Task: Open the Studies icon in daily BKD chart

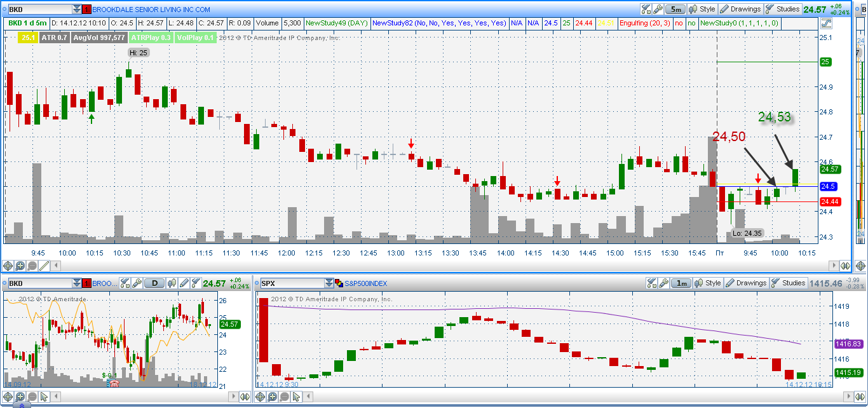Action: click(x=196, y=283)
